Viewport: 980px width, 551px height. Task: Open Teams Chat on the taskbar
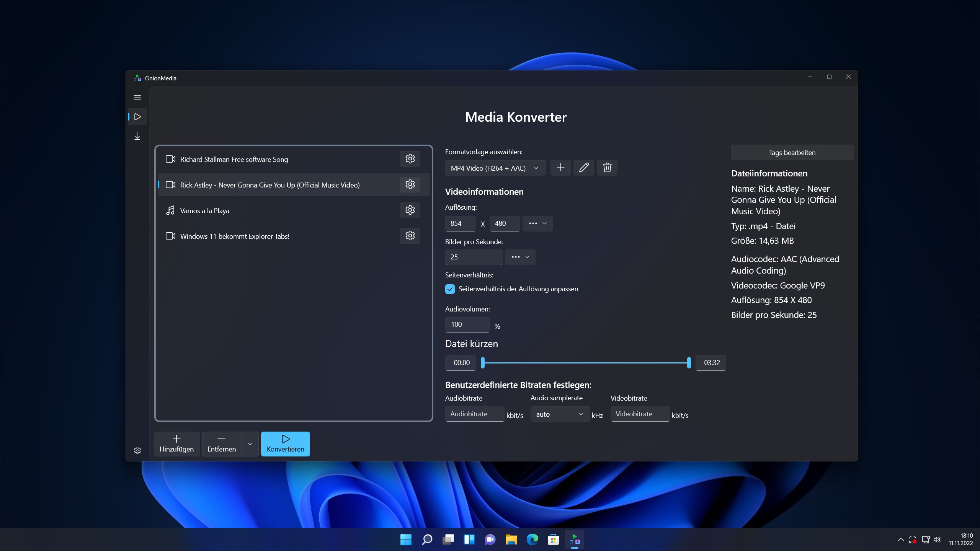(490, 540)
